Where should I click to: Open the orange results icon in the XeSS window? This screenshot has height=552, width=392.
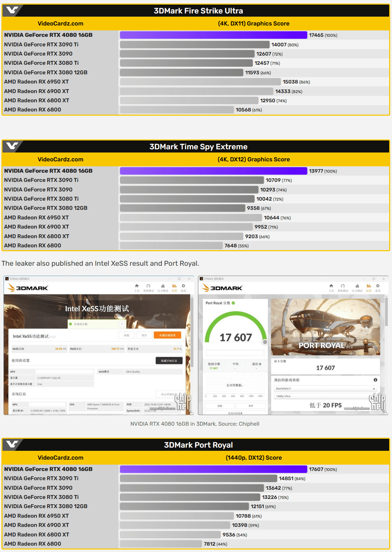pyautogui.click(x=174, y=286)
